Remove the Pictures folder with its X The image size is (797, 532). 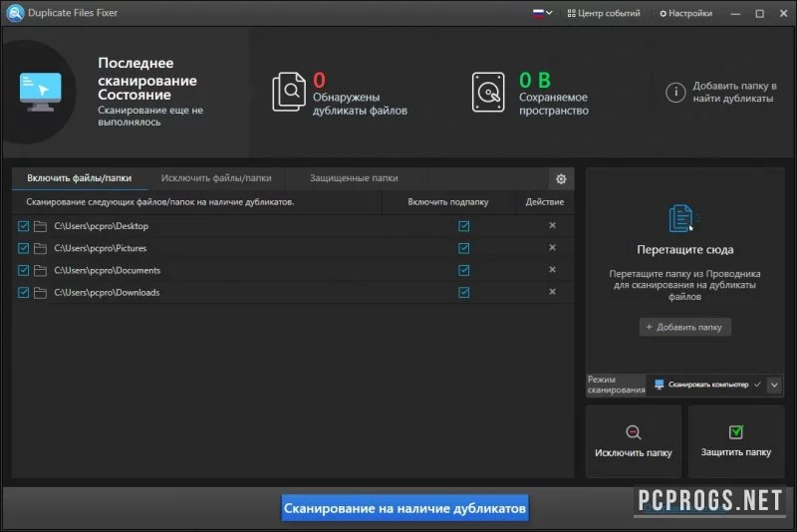coord(553,247)
